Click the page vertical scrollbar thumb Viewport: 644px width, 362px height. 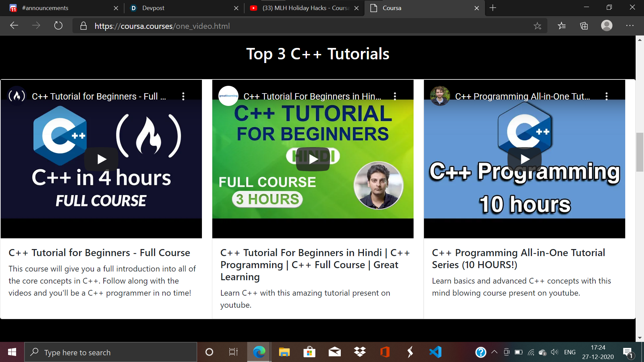[x=640, y=153]
